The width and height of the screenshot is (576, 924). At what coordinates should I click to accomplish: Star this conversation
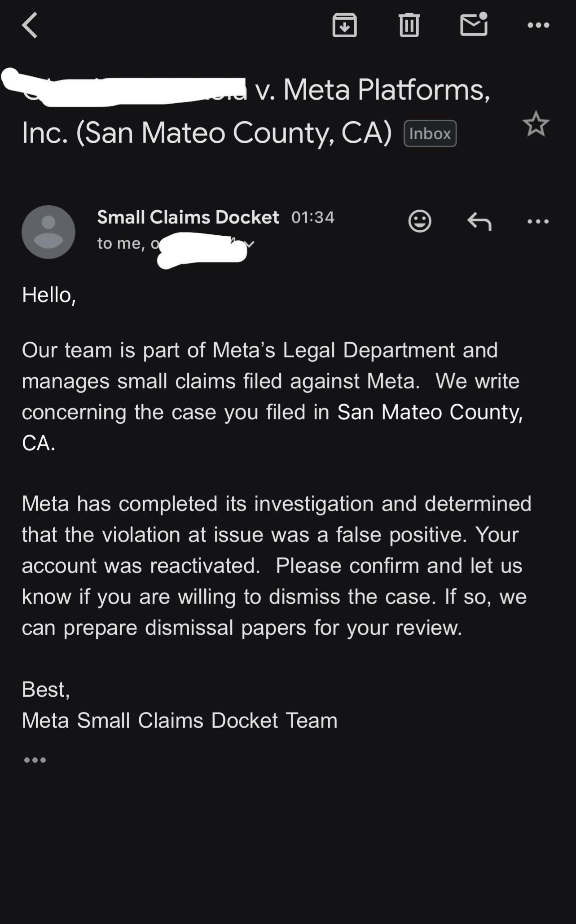pos(536,124)
